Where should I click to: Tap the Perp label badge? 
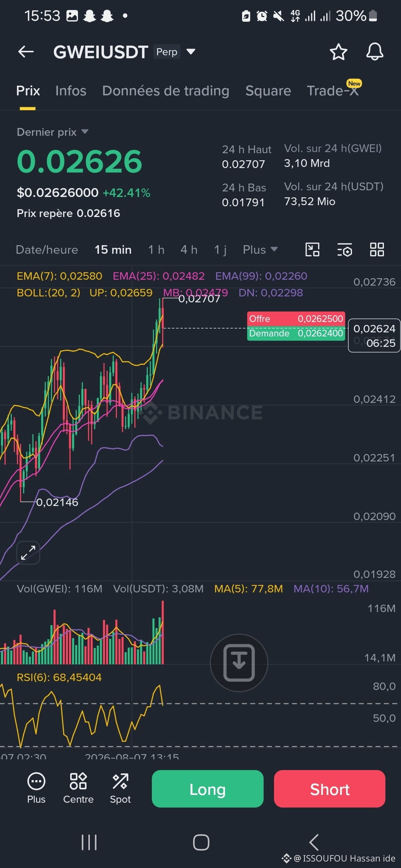coord(167,52)
